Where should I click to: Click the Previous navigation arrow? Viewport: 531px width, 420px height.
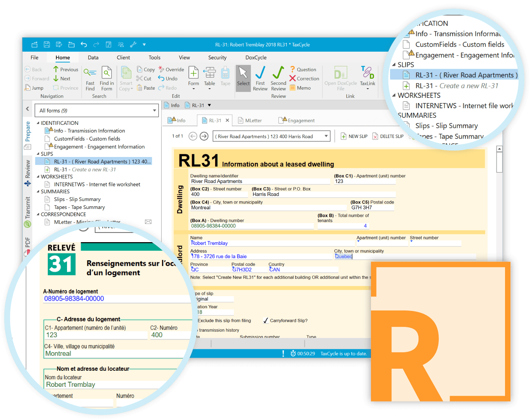[66, 69]
